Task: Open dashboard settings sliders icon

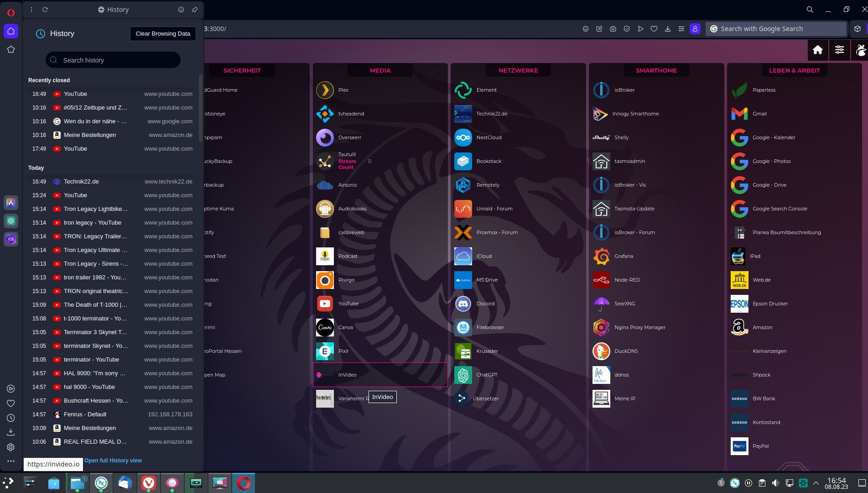Action: click(839, 50)
